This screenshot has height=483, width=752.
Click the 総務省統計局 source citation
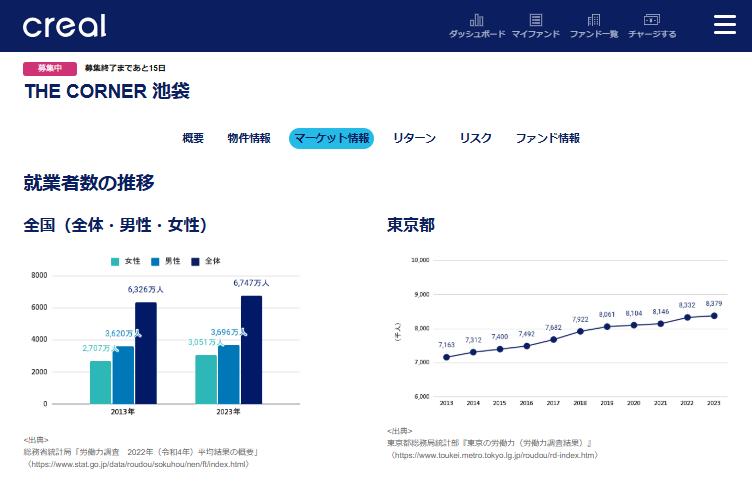(x=141, y=452)
